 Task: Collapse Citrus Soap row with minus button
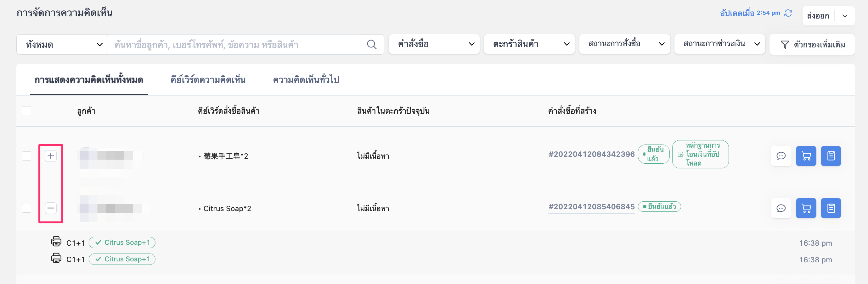coord(51,208)
